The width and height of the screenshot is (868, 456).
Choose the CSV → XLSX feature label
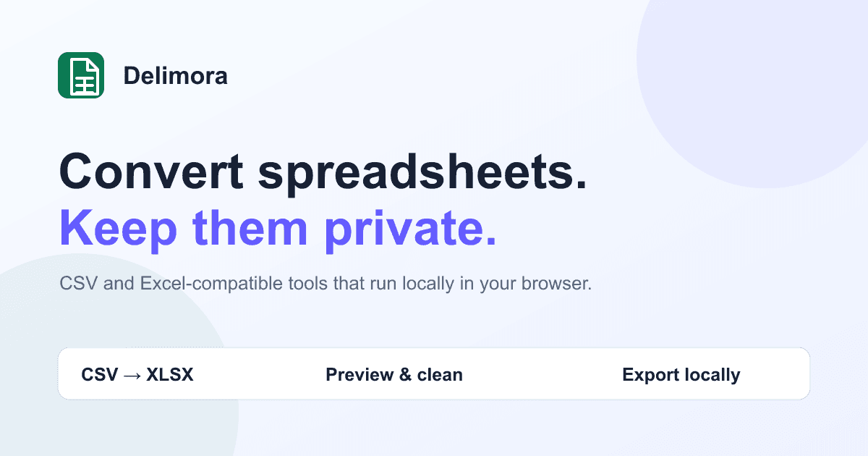137,375
